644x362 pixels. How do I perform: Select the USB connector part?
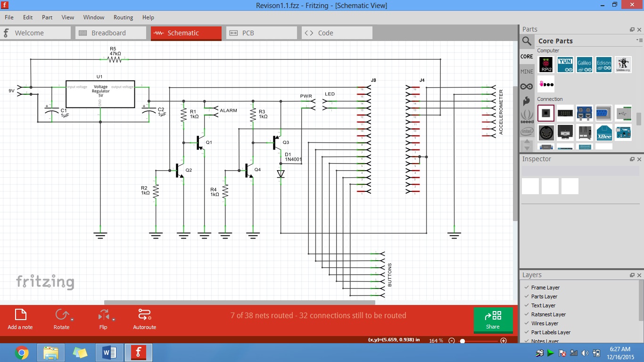pos(623,113)
